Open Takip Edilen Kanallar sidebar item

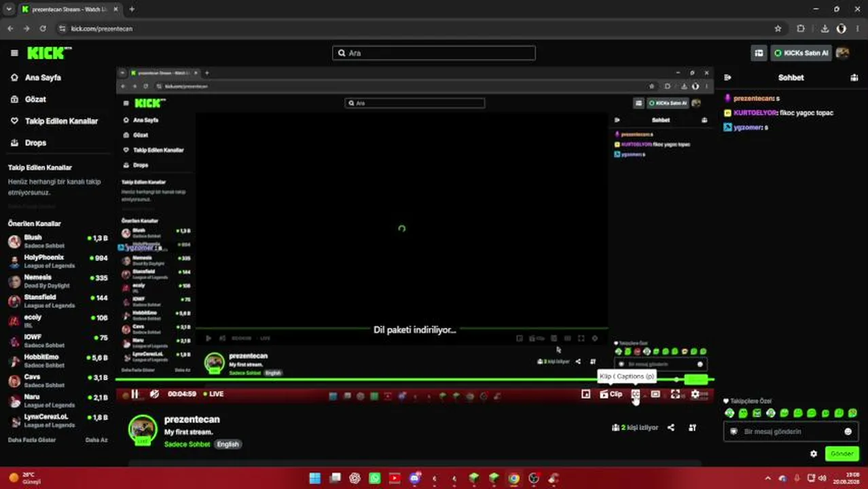pos(61,121)
